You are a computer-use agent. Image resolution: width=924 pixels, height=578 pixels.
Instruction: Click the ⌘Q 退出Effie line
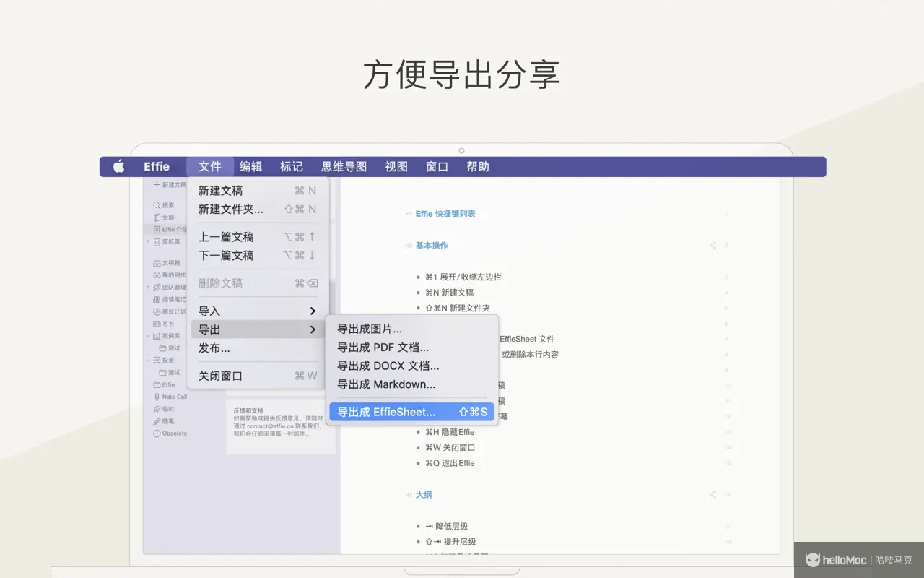[450, 463]
